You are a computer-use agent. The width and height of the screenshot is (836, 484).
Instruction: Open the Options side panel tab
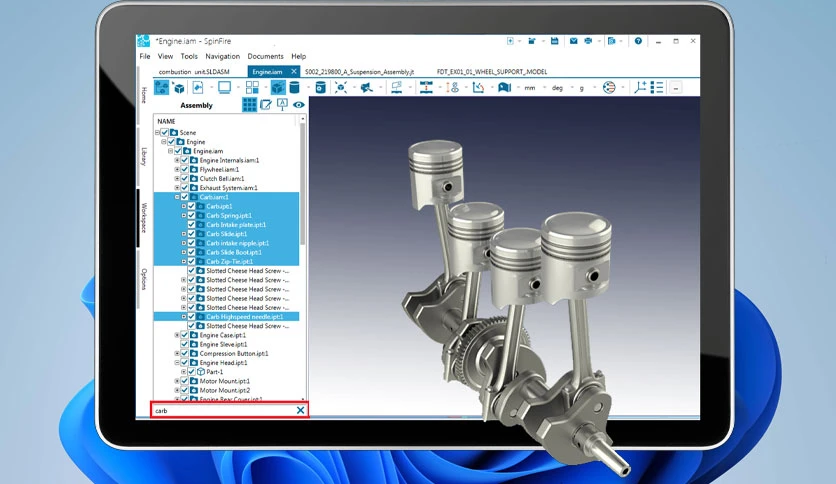click(x=143, y=279)
